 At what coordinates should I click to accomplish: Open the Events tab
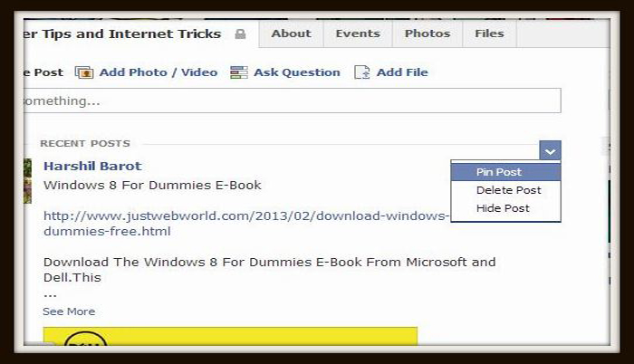click(x=358, y=34)
